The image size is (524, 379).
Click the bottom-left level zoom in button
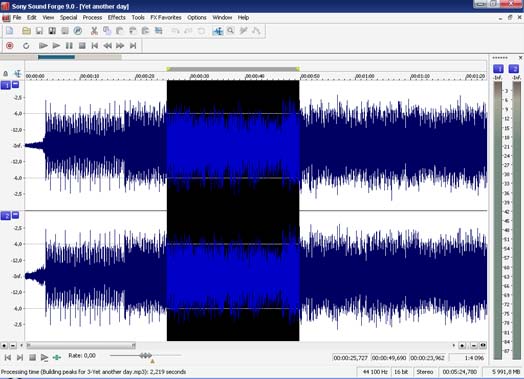click(4, 346)
